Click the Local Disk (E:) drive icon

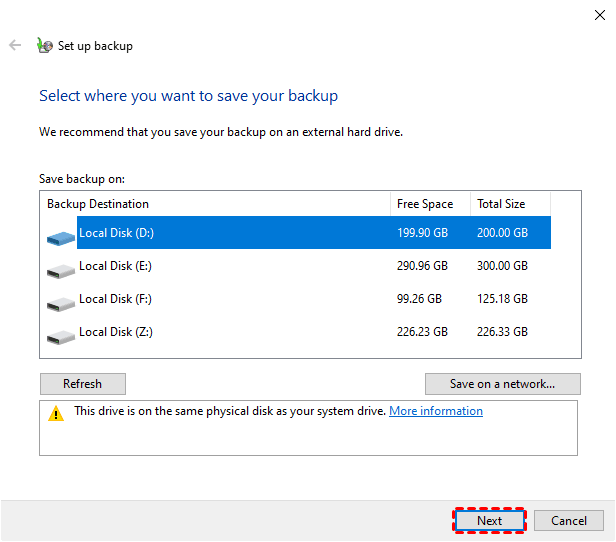[61, 270]
